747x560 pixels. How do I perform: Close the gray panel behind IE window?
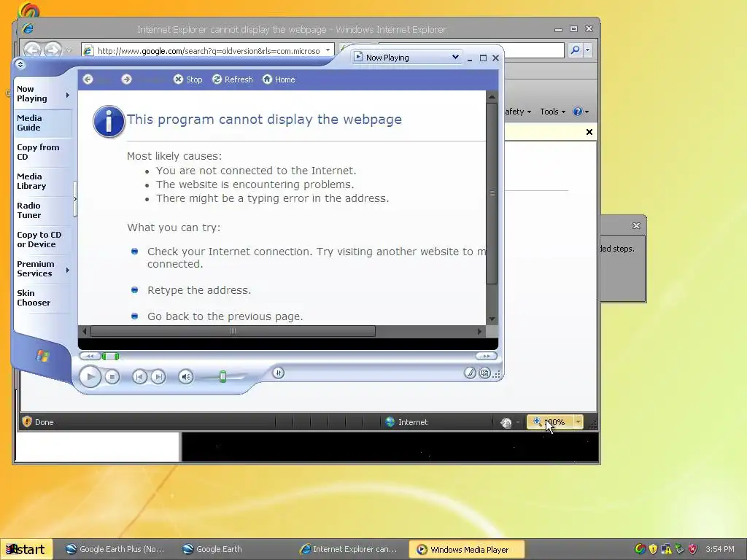coord(636,226)
